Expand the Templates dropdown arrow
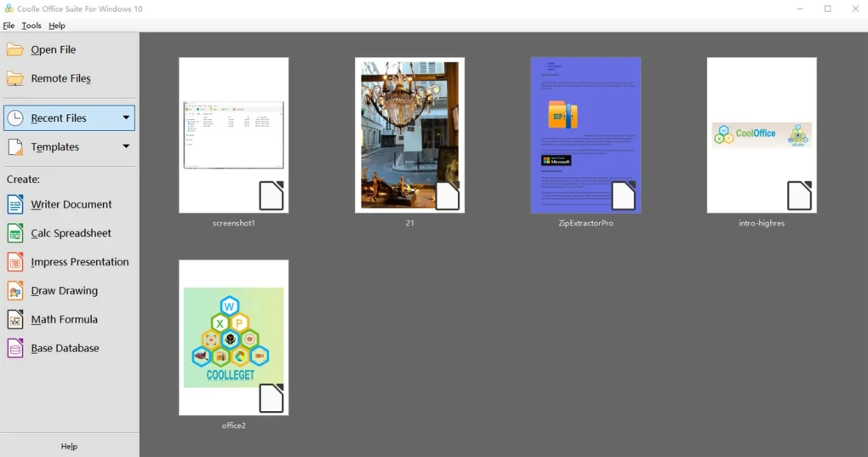868x457 pixels. pyautogui.click(x=126, y=146)
